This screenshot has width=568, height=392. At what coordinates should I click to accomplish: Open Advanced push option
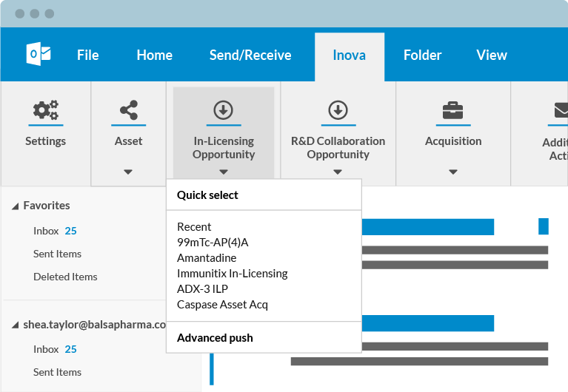tap(215, 338)
